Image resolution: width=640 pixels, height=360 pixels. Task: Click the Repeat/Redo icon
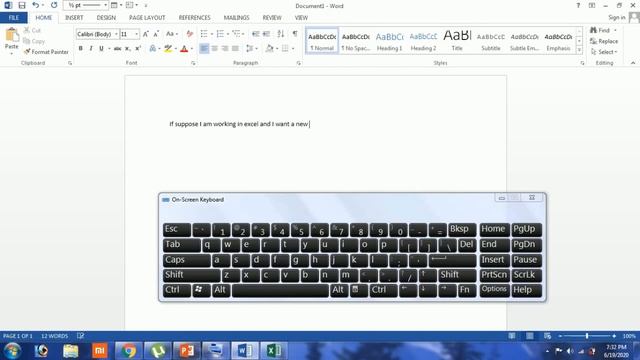click(x=54, y=5)
